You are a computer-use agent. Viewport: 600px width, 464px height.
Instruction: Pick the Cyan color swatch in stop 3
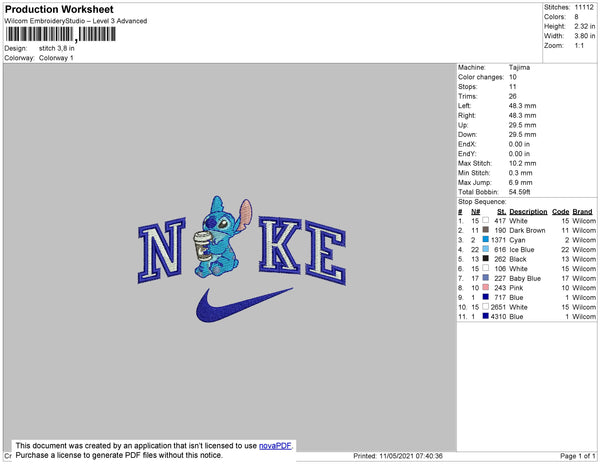486,239
